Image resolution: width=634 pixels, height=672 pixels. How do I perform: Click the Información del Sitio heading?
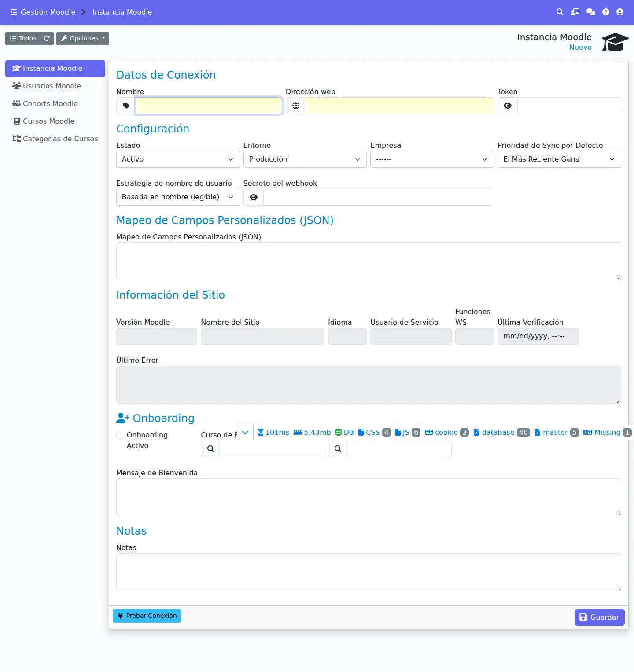pos(170,295)
